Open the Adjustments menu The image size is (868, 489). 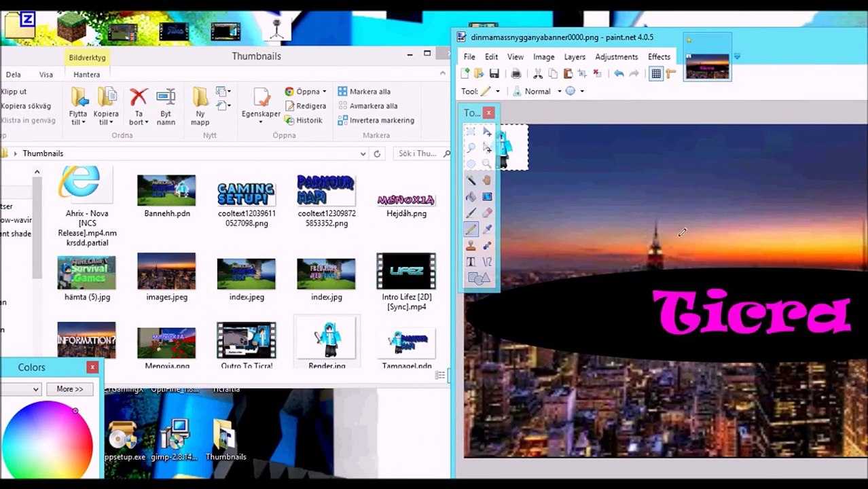click(x=616, y=57)
